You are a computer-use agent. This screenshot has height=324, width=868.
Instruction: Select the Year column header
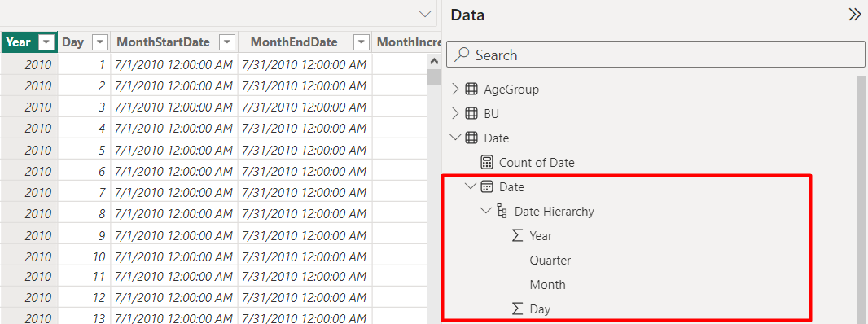pos(28,42)
